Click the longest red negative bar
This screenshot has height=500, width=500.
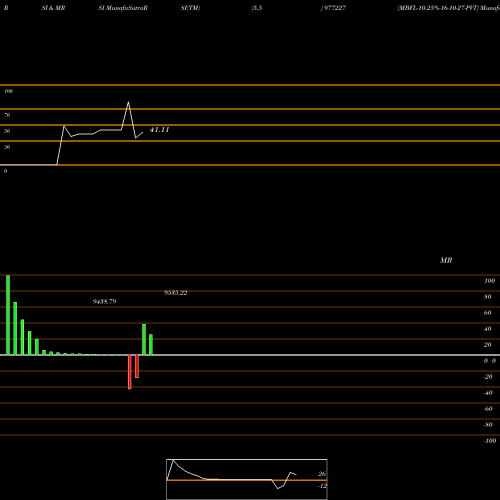(x=130, y=372)
